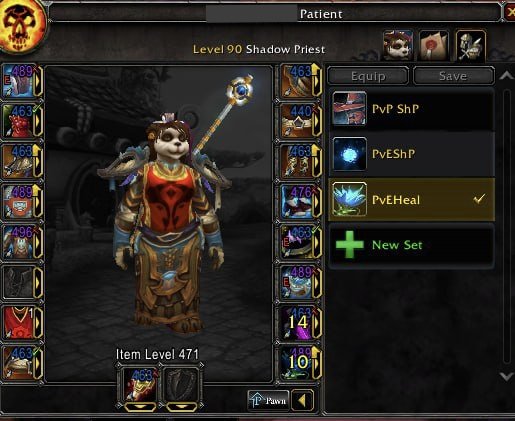Select the trinket slot showing 14
Image resolution: width=515 pixels, height=421 pixels.
(296, 323)
